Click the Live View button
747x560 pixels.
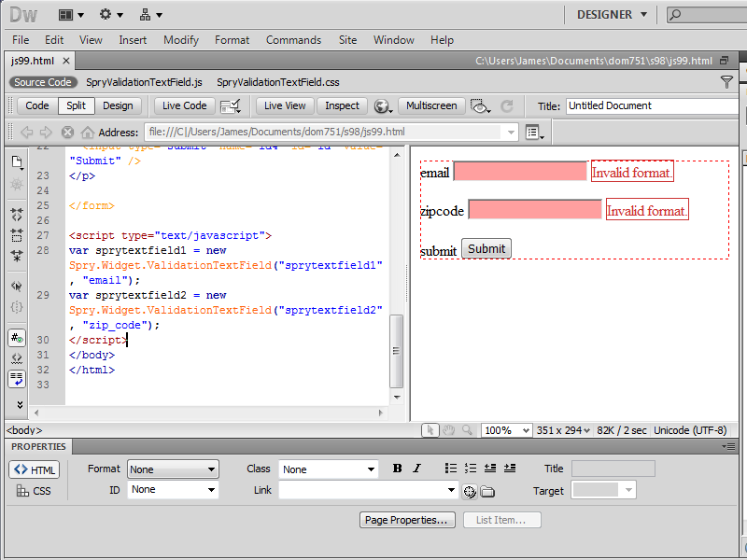click(x=285, y=105)
